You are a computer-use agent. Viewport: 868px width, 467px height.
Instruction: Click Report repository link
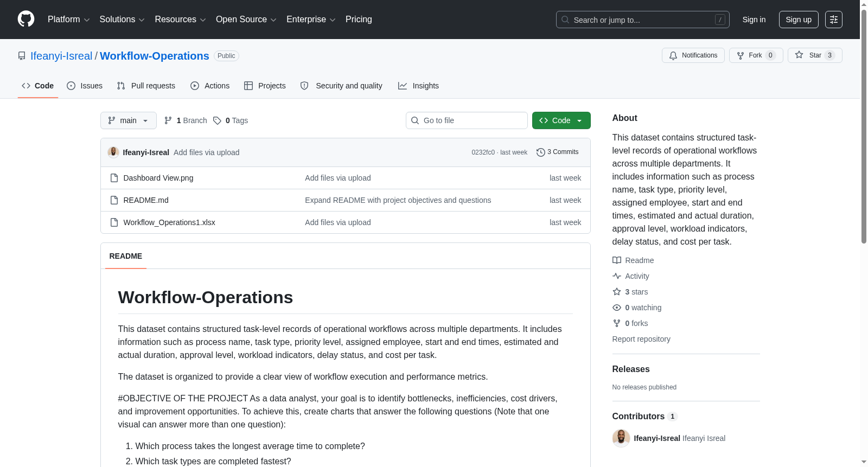tap(641, 339)
